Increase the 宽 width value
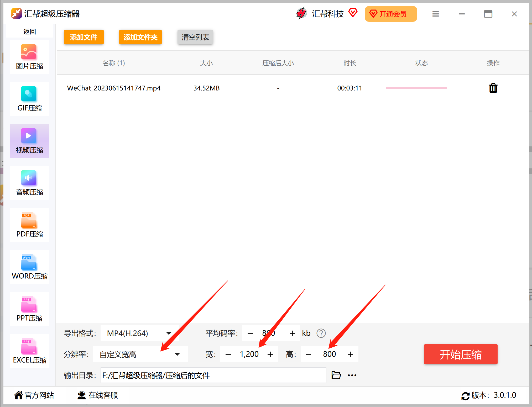Viewport: 532px width, 407px height. coord(270,354)
